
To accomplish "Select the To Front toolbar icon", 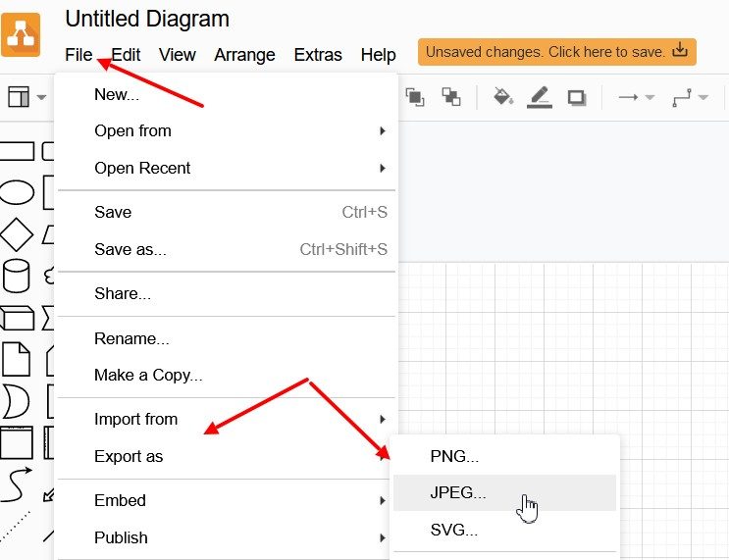I will point(415,96).
